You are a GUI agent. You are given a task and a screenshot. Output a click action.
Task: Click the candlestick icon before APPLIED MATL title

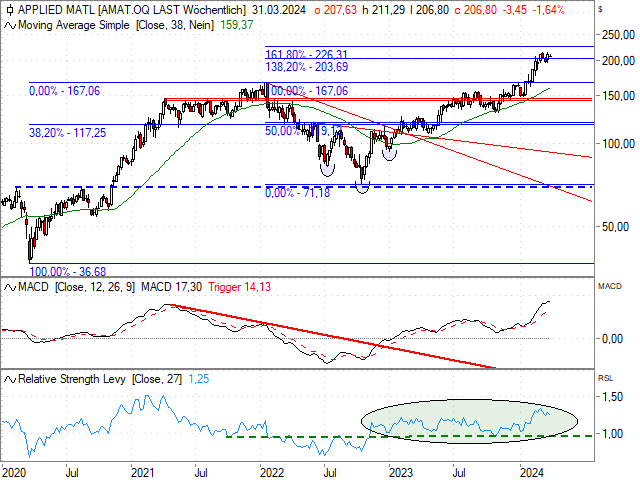10,10
